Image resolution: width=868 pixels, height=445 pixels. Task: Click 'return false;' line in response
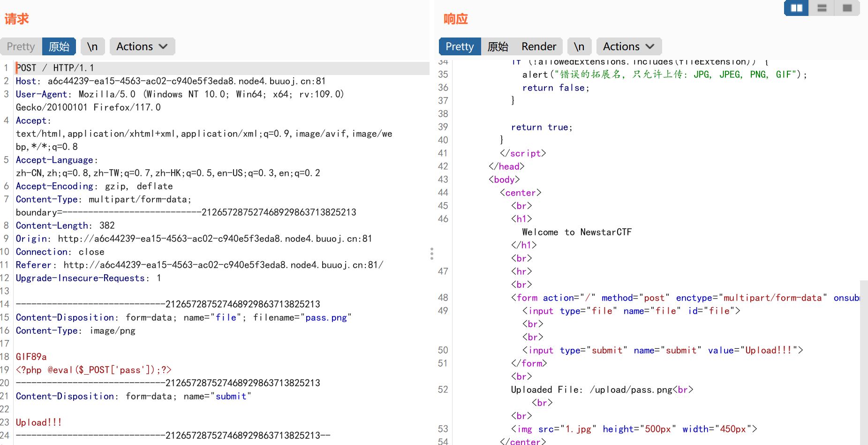(556, 88)
